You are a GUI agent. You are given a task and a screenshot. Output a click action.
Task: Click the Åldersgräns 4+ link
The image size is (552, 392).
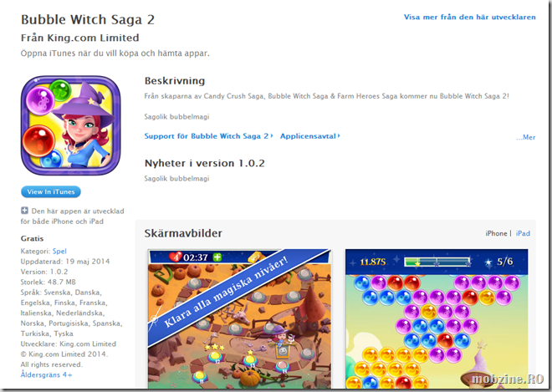pyautogui.click(x=47, y=374)
